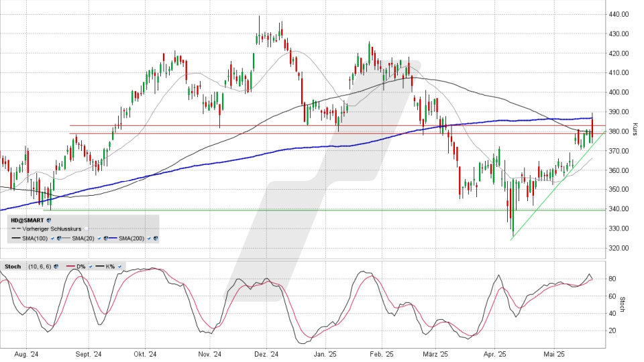Open the settings icon after the SMA(100) checkbox
Image resolution: width=644 pixels, height=362 pixels.
click(x=59, y=238)
